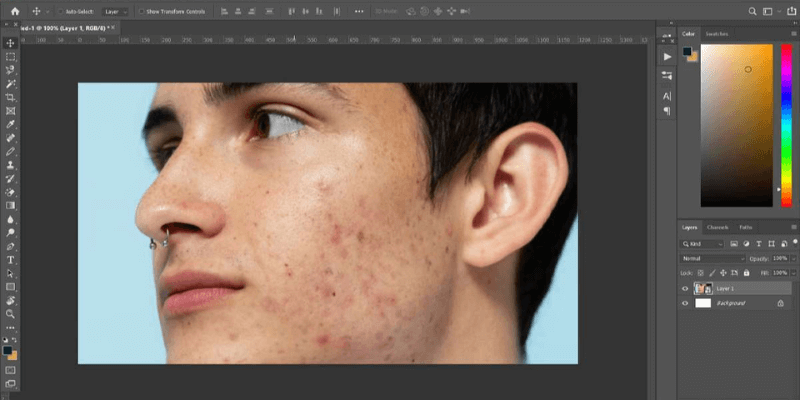Select the Eyedropper tool

[10, 124]
